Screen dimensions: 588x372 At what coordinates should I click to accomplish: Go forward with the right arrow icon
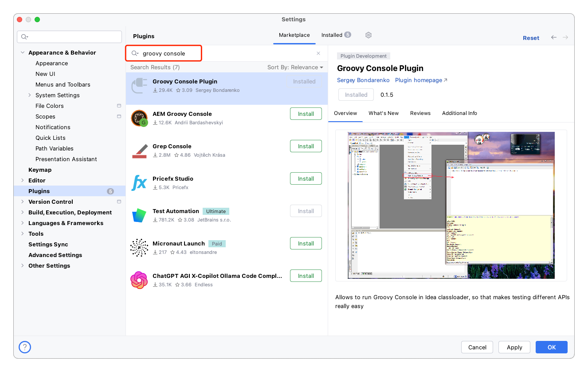tap(565, 38)
